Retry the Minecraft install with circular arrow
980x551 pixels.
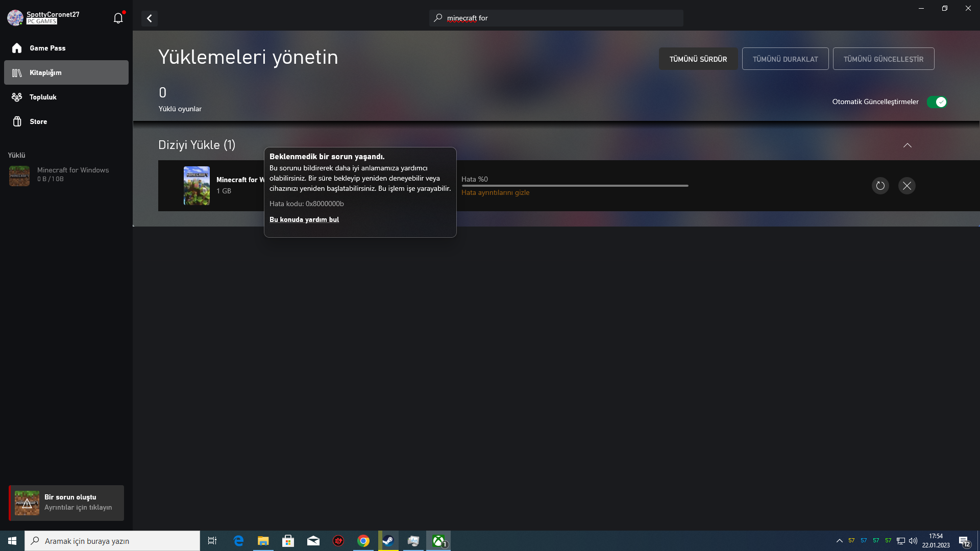880,186
